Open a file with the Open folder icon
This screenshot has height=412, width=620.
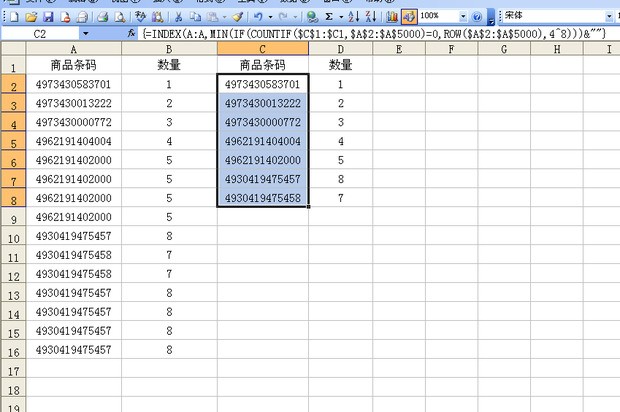pyautogui.click(x=31, y=17)
